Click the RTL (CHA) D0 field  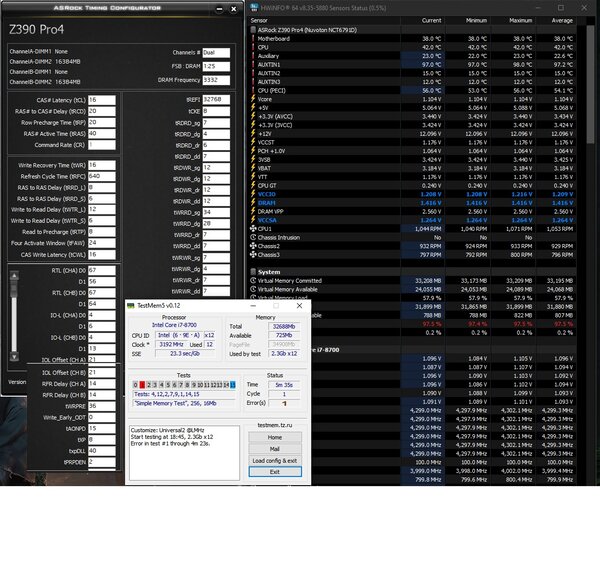(102, 271)
